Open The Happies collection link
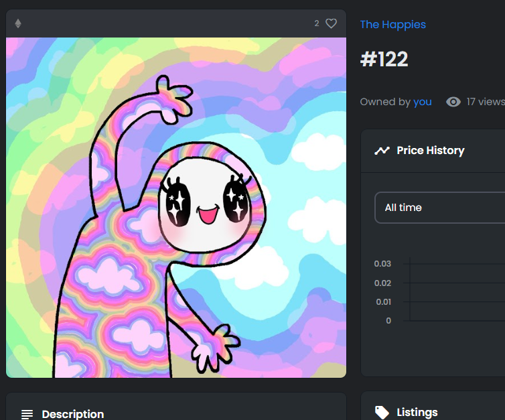The height and width of the screenshot is (420, 505). click(393, 25)
